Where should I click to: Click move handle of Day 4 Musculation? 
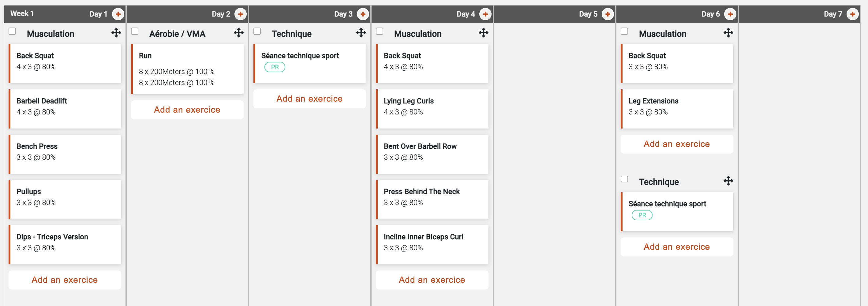point(483,33)
